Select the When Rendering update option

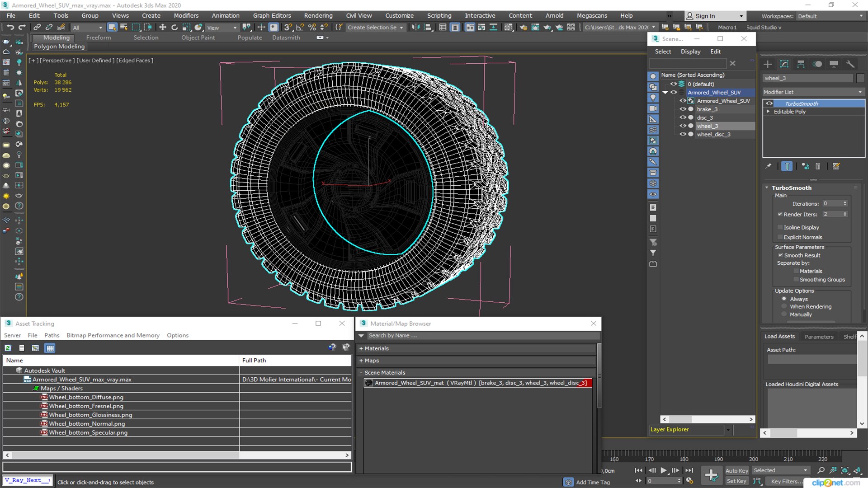click(784, 306)
